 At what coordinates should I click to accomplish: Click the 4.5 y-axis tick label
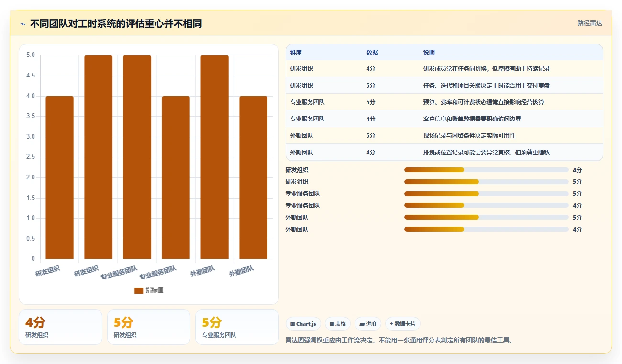point(30,76)
